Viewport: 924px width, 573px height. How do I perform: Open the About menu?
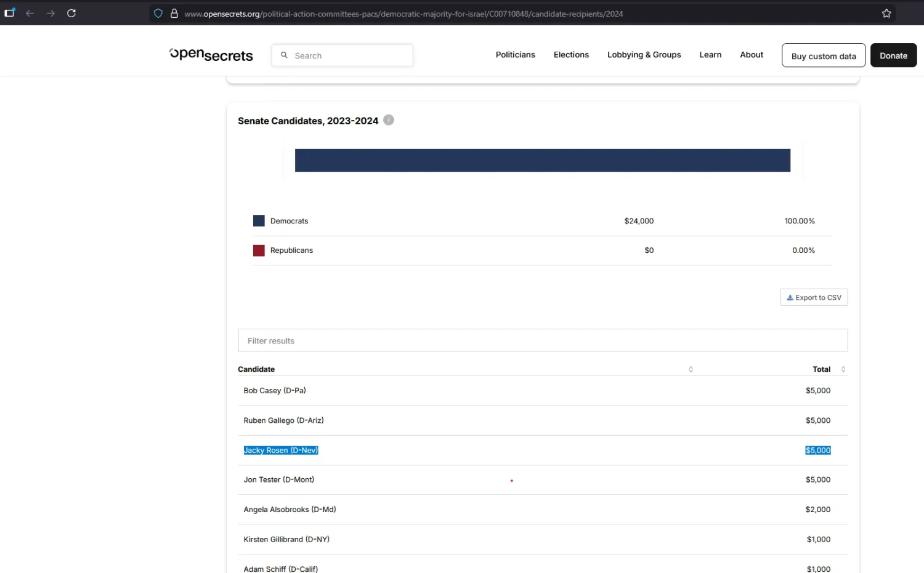(752, 55)
